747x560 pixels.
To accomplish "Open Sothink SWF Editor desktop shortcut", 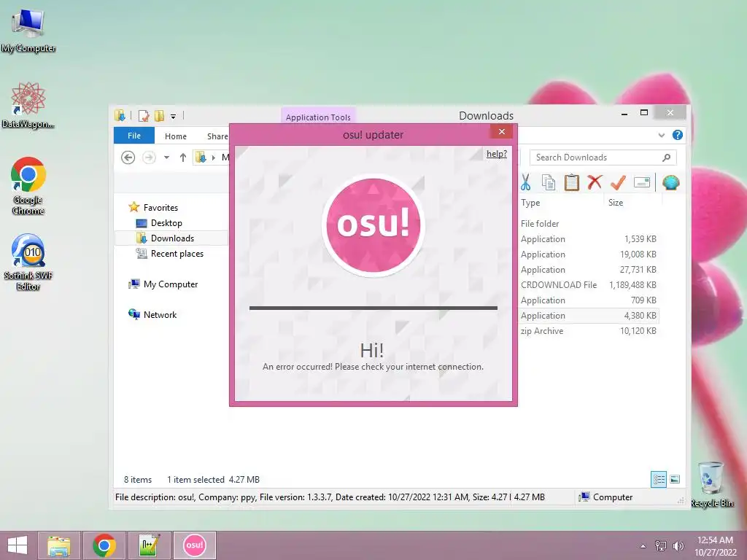I will pyautogui.click(x=28, y=262).
